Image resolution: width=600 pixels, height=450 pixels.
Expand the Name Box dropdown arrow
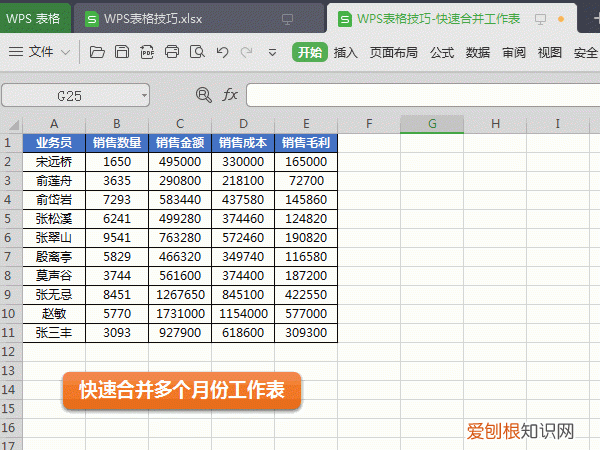click(144, 95)
